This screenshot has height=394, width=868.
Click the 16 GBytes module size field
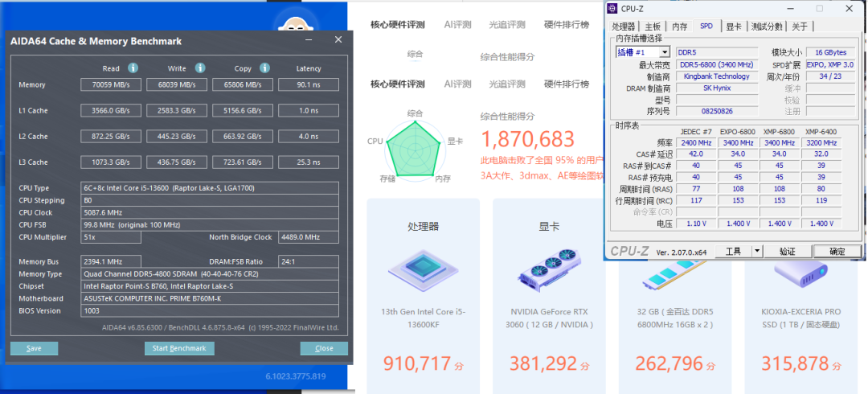(x=830, y=52)
